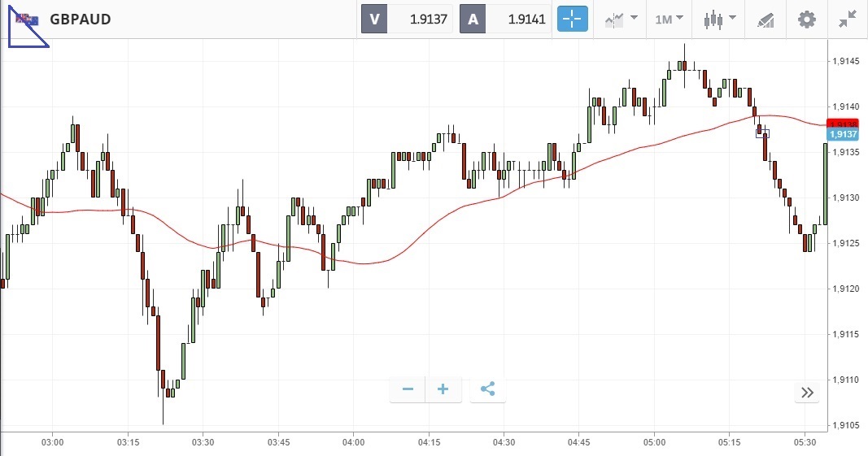The width and height of the screenshot is (868, 456).
Task: Share the chart via share icon
Action: [x=488, y=389]
